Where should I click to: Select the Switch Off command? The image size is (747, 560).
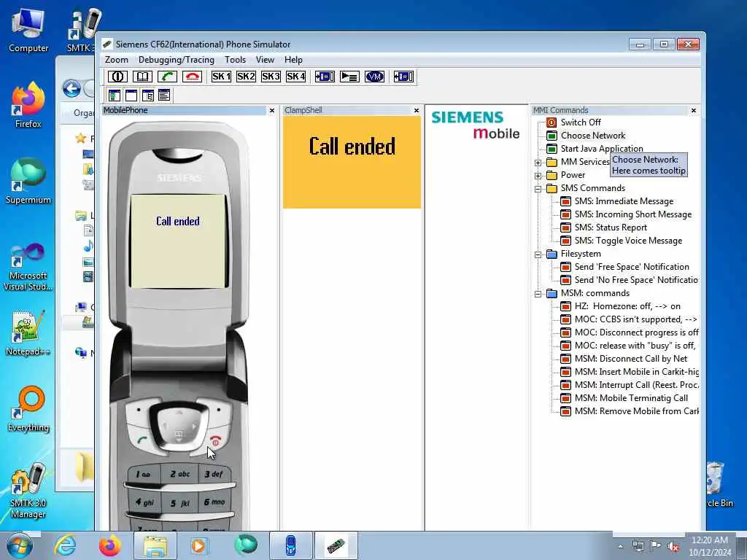coord(580,122)
